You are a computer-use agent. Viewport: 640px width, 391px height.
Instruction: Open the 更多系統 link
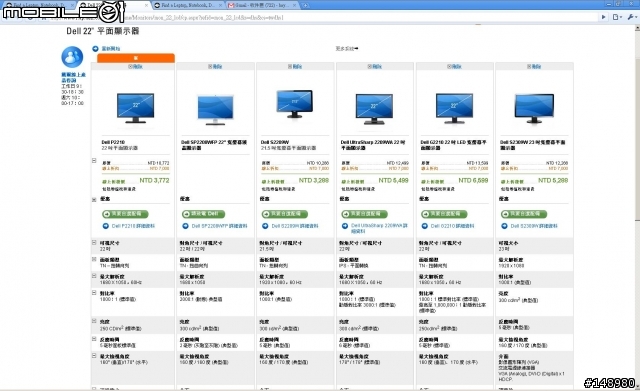[x=347, y=49]
